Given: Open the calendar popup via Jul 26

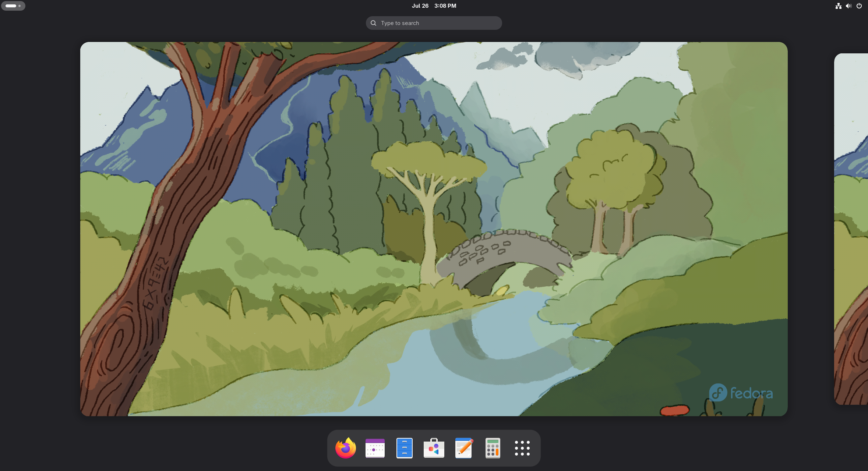Looking at the screenshot, I should [420, 6].
